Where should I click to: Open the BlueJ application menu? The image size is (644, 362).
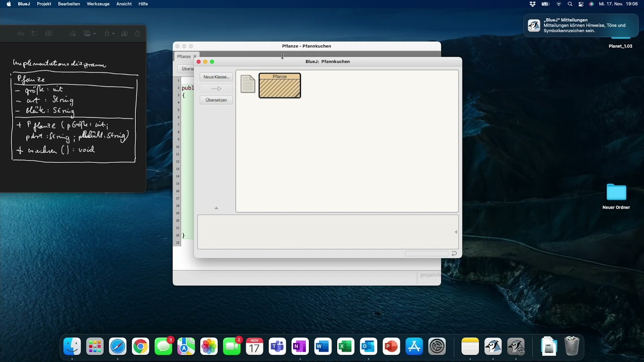click(24, 4)
